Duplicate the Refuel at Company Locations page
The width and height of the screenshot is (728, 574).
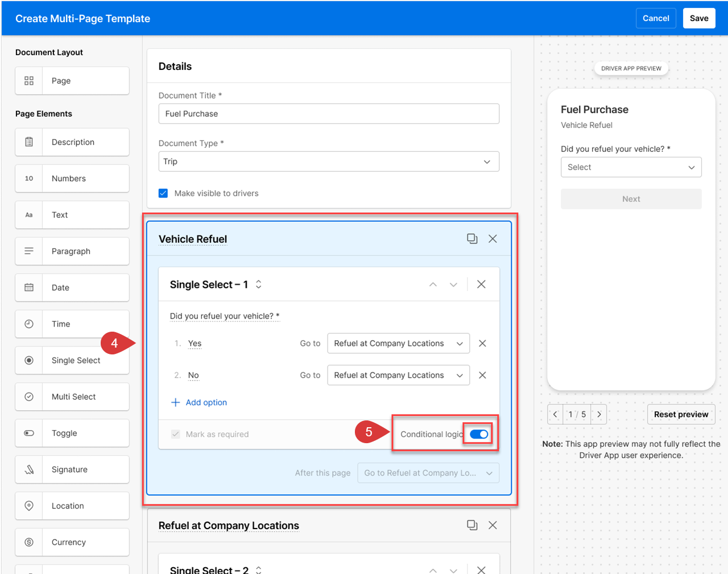click(472, 525)
